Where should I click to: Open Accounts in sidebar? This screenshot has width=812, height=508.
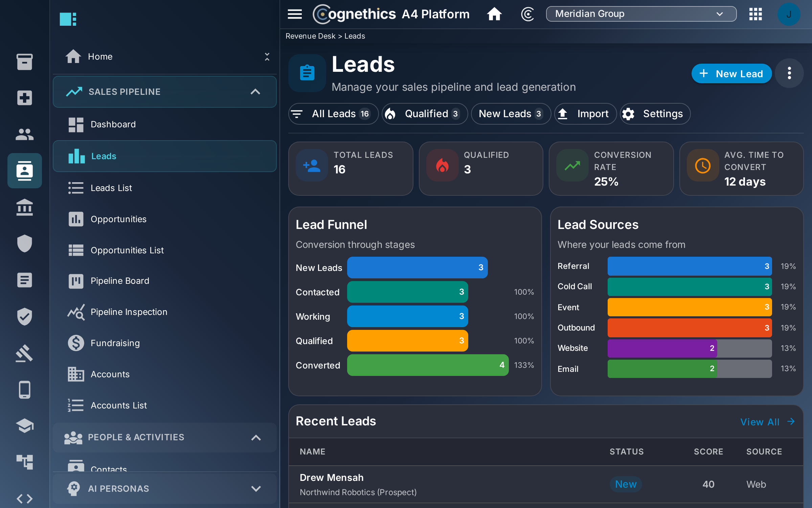tap(165, 374)
